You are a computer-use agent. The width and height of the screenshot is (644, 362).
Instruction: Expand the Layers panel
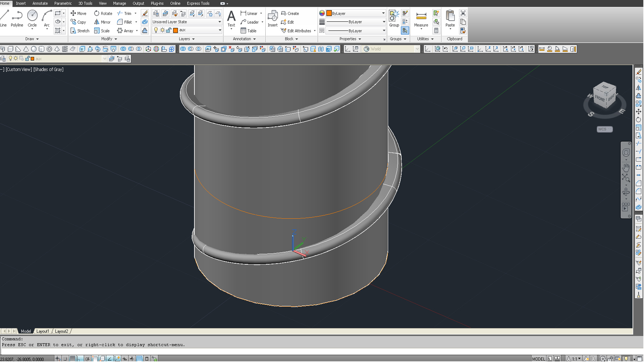point(186,39)
